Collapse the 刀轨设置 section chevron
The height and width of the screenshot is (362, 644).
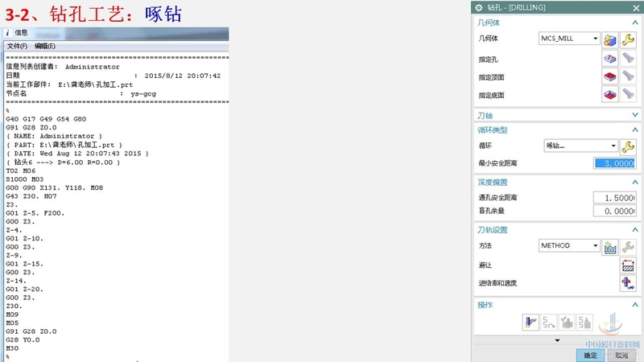pyautogui.click(x=635, y=230)
